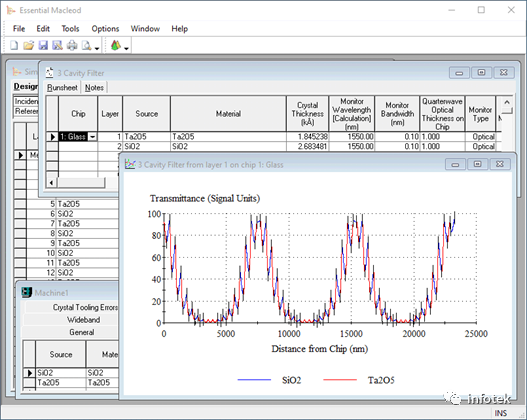
Task: Expand the Print Preview dropdown arrow
Action: [x=97, y=48]
